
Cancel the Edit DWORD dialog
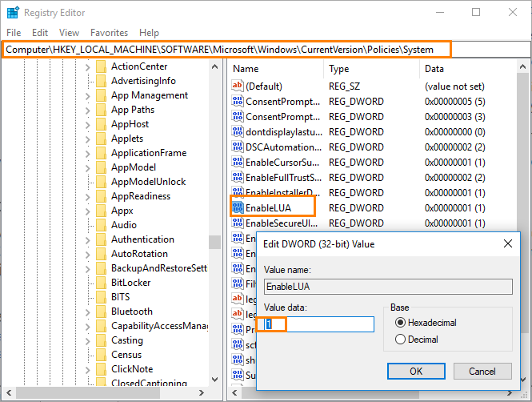click(x=482, y=372)
